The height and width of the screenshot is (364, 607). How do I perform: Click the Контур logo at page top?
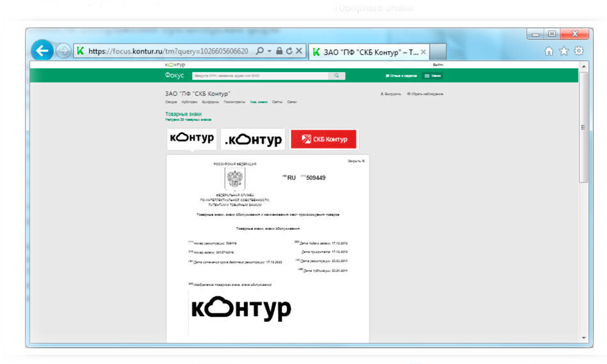[x=175, y=64]
